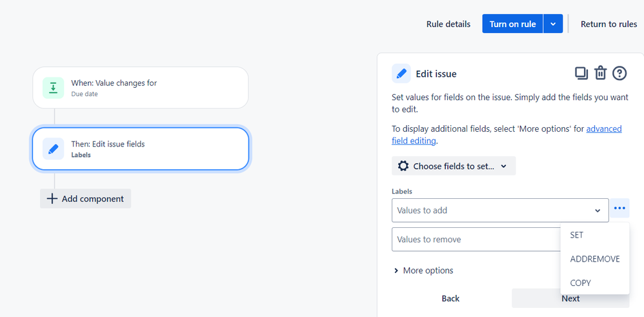Viewport: 644px width, 317px height.
Task: Click the duplicate component icon
Action: 581,73
